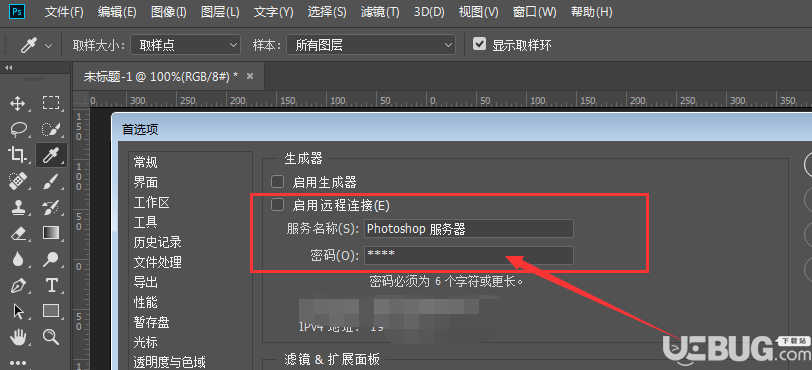The image size is (812, 370).
Task: Open the 图层(L) menu
Action: [220, 12]
